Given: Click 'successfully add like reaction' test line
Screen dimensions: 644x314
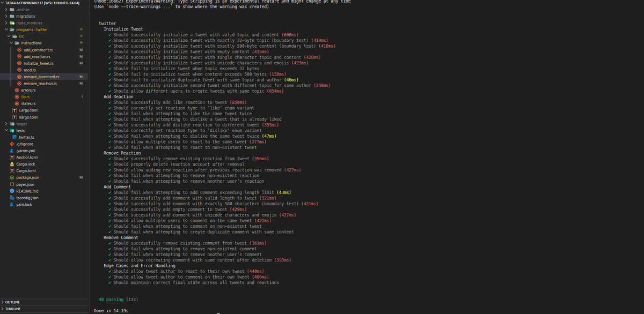Looking at the screenshot, I should tap(177, 102).
